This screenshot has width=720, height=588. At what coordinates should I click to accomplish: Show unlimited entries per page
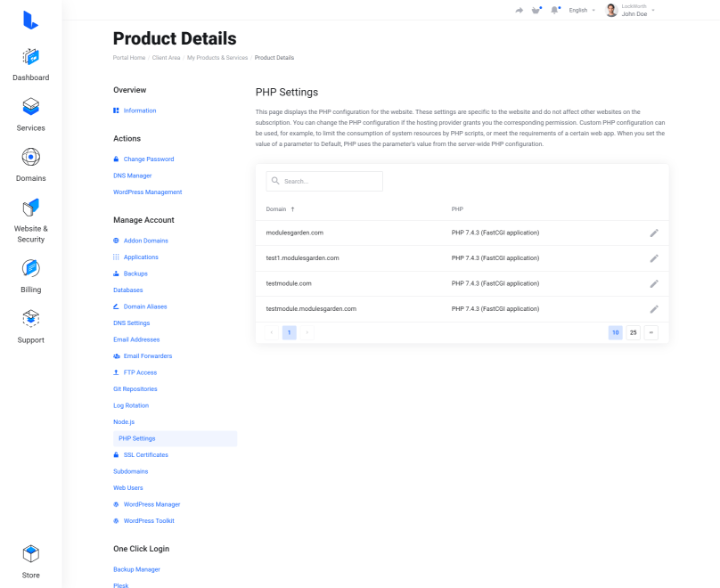(x=651, y=332)
